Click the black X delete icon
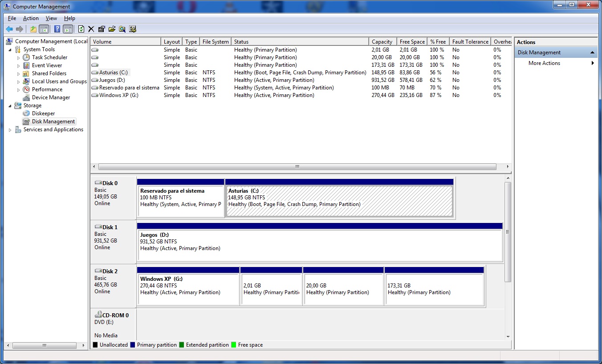602x364 pixels. click(x=91, y=29)
